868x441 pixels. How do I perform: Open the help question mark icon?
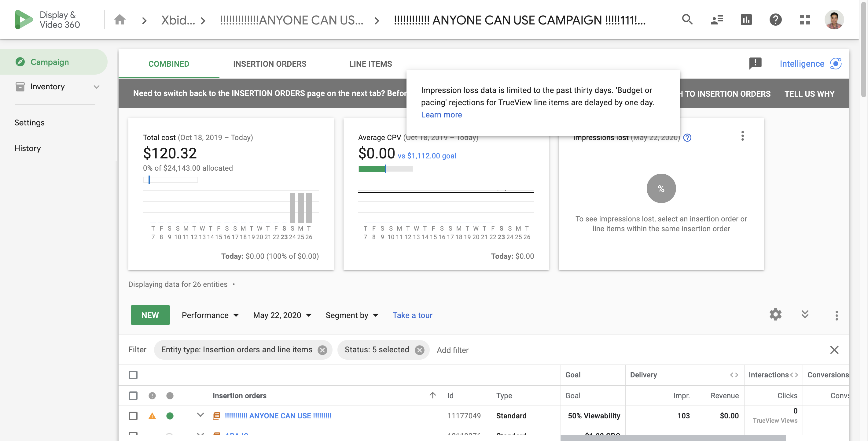coord(775,20)
